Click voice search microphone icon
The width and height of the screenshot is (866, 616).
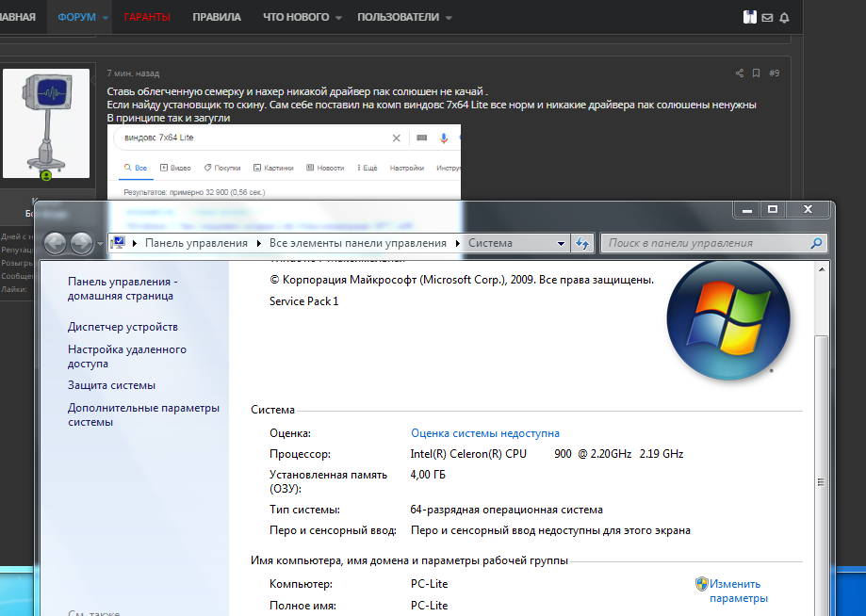pos(444,138)
